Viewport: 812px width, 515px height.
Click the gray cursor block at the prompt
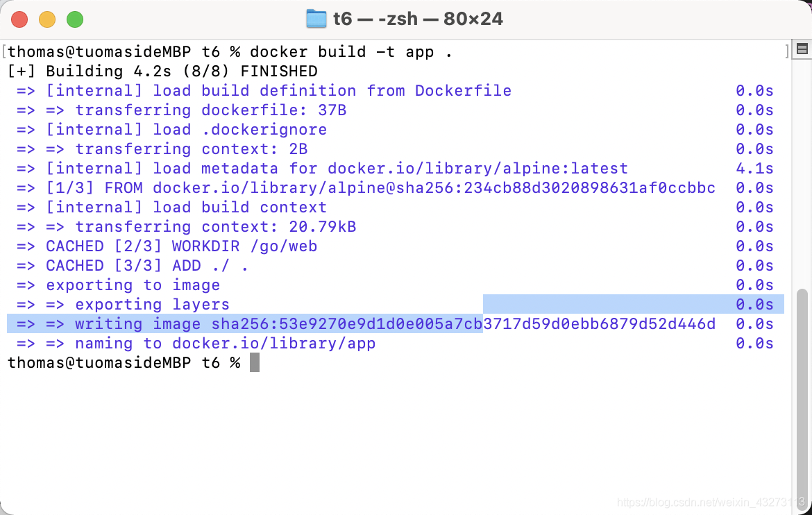pyautogui.click(x=254, y=363)
